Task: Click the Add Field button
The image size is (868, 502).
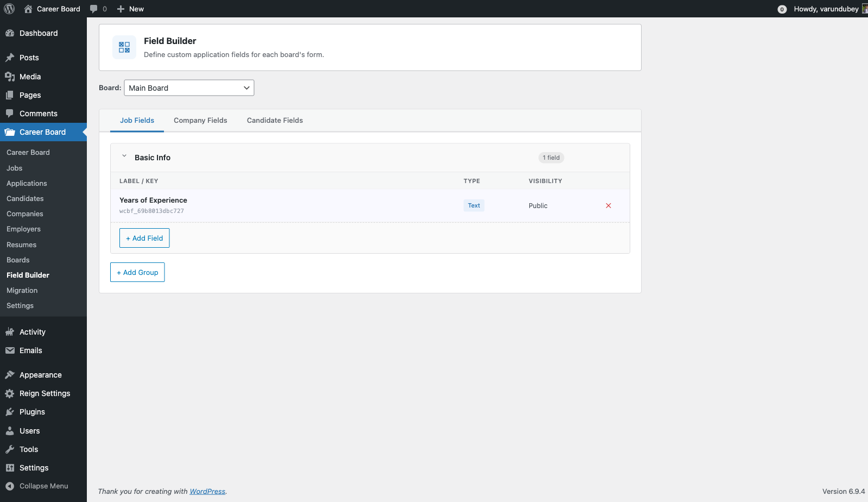Action: click(x=144, y=238)
